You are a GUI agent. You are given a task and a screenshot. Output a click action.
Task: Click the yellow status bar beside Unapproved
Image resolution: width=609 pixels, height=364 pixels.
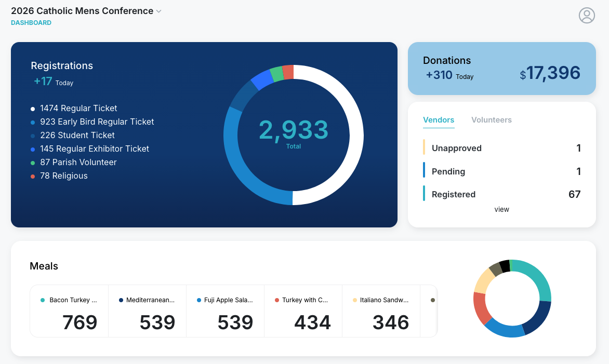coord(425,148)
